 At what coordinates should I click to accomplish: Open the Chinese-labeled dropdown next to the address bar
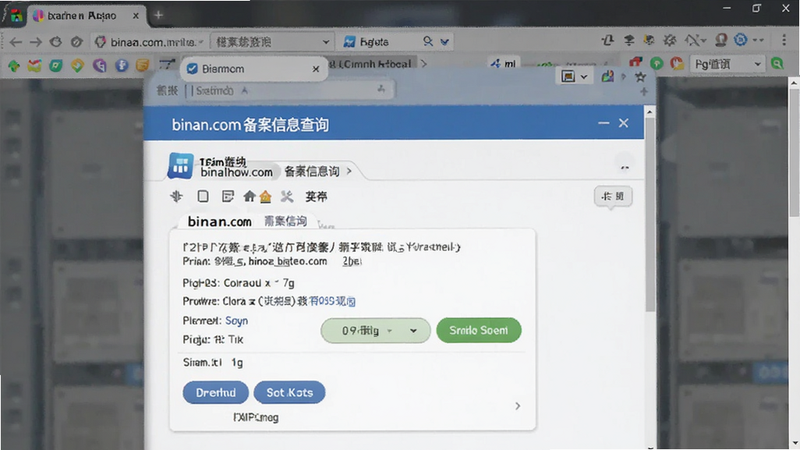click(272, 42)
